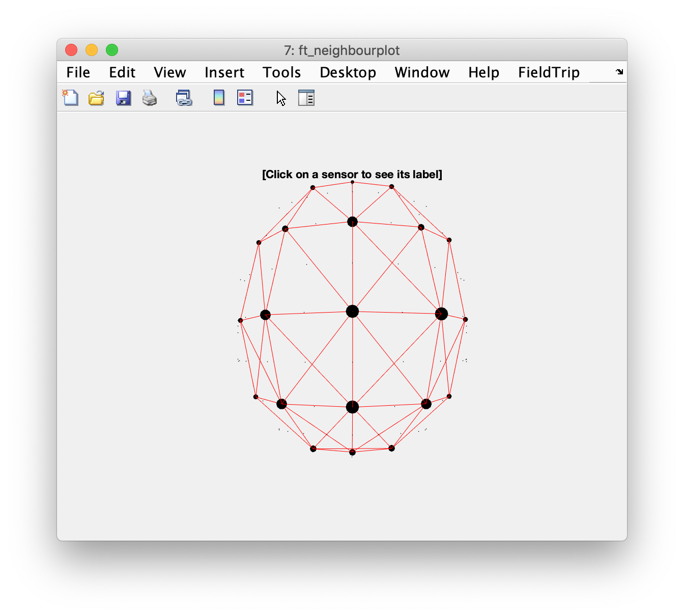Viewport: 684px width, 616px height.
Task: Click the lower-left large sensor node
Action: [x=281, y=404]
